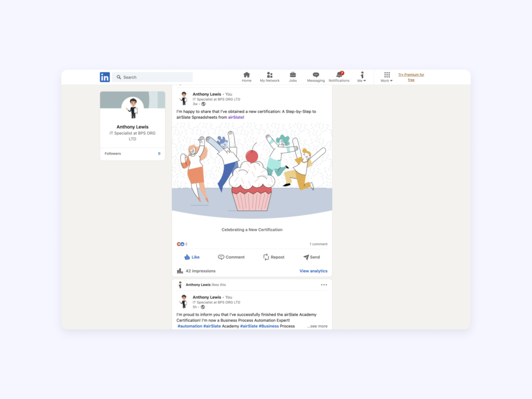Check the Notifications bell icon
This screenshot has height=399, width=532.
click(x=339, y=75)
